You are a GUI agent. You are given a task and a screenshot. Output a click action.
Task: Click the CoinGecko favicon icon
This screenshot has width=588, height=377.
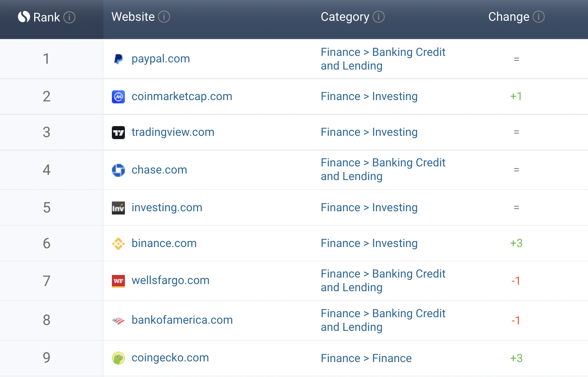click(118, 358)
